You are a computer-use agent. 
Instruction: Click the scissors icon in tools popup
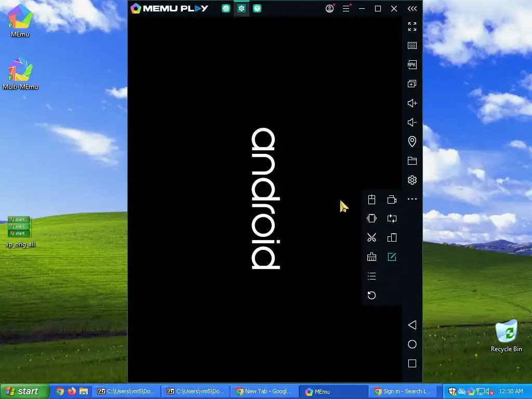371,237
